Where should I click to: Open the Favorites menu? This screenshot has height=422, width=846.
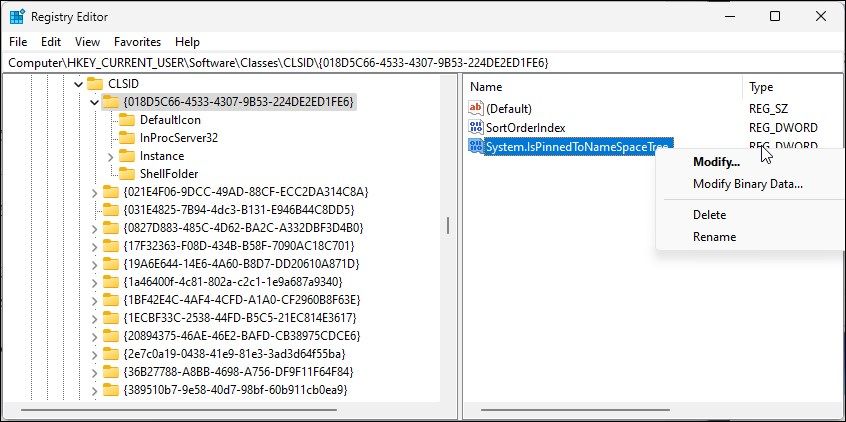[x=138, y=42]
